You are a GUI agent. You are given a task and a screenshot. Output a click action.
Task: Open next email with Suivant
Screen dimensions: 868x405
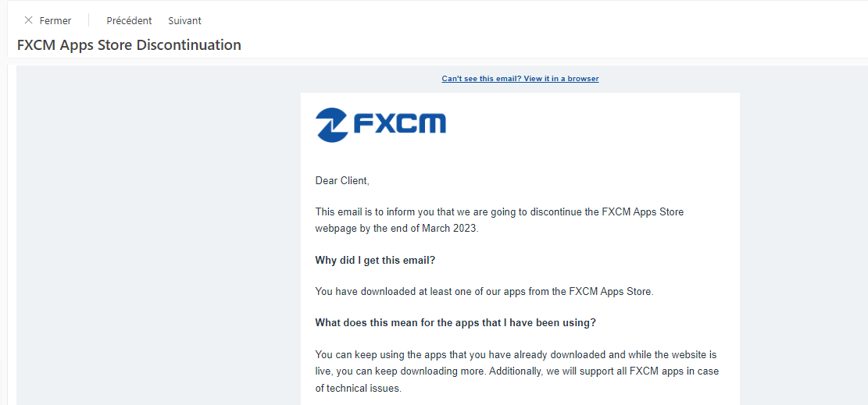pyautogui.click(x=184, y=21)
